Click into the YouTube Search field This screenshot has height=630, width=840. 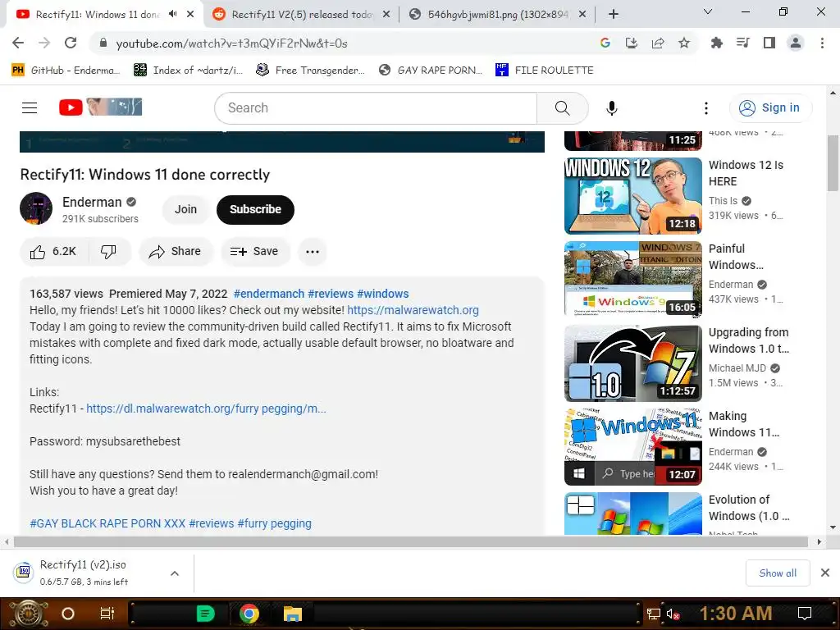376,107
